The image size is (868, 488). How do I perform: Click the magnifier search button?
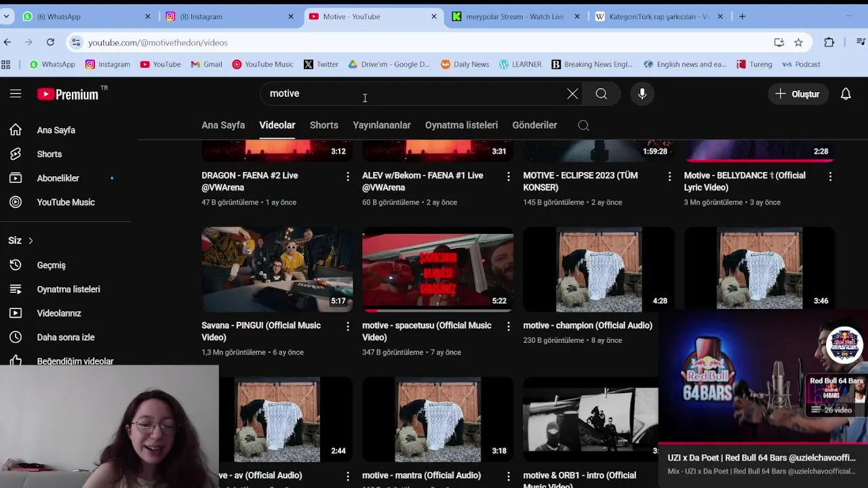click(601, 94)
